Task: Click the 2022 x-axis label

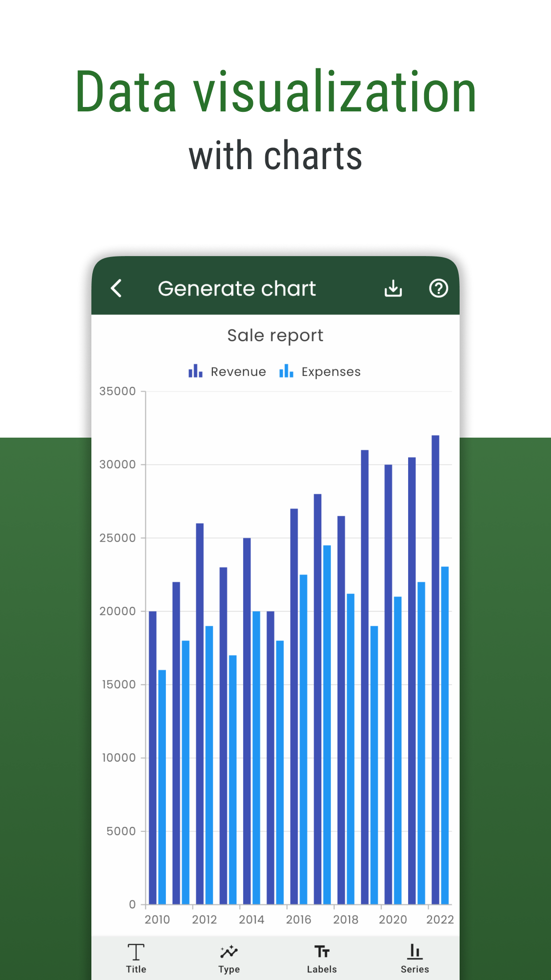Action: click(440, 920)
